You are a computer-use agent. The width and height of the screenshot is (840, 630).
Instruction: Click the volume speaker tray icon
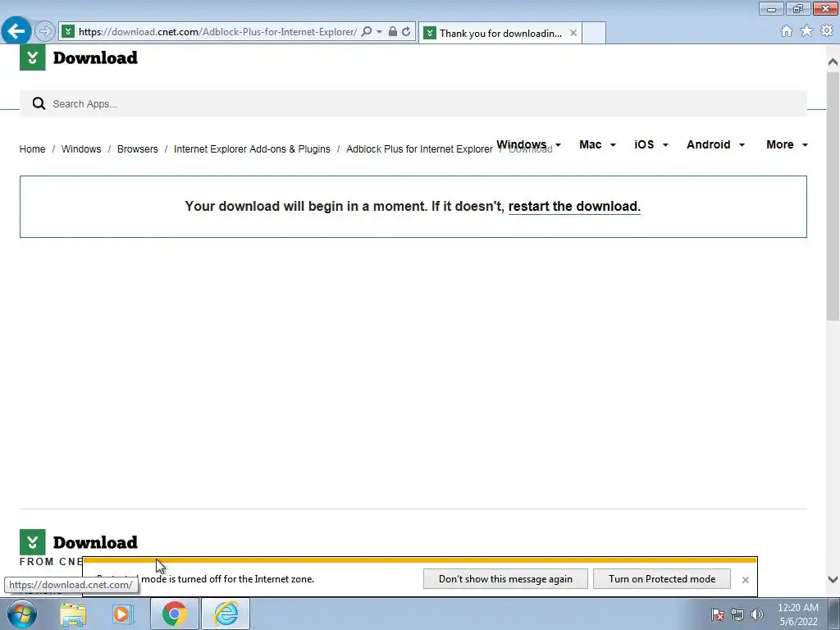pyautogui.click(x=757, y=614)
